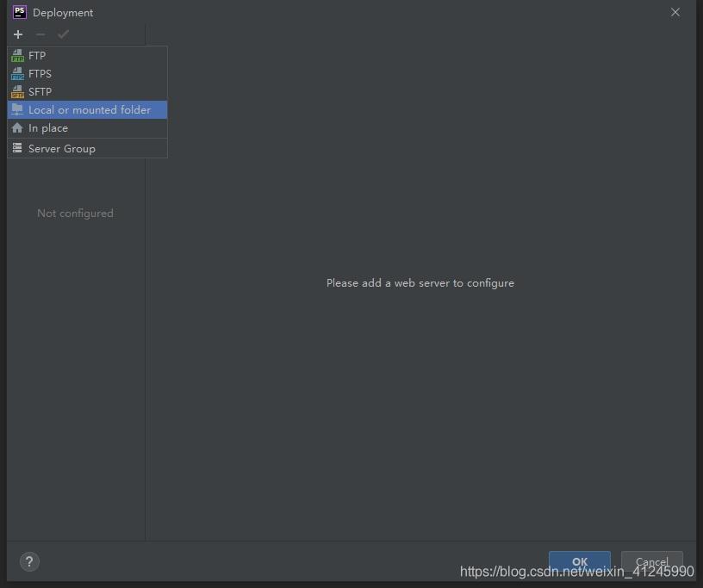703x588 pixels.
Task: Choose the In place menu entry
Action: [x=48, y=128]
